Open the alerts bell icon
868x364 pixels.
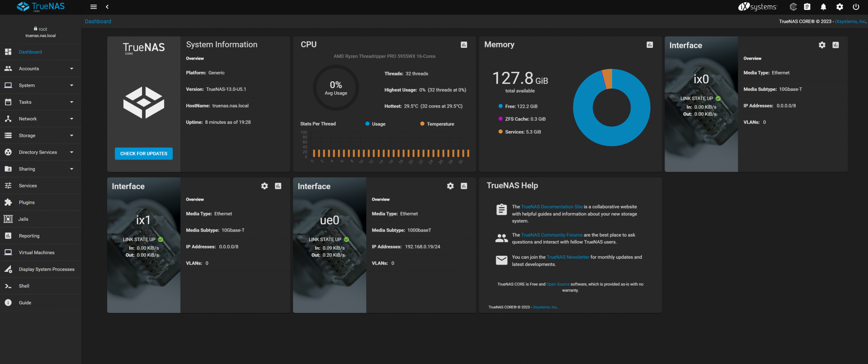click(823, 7)
